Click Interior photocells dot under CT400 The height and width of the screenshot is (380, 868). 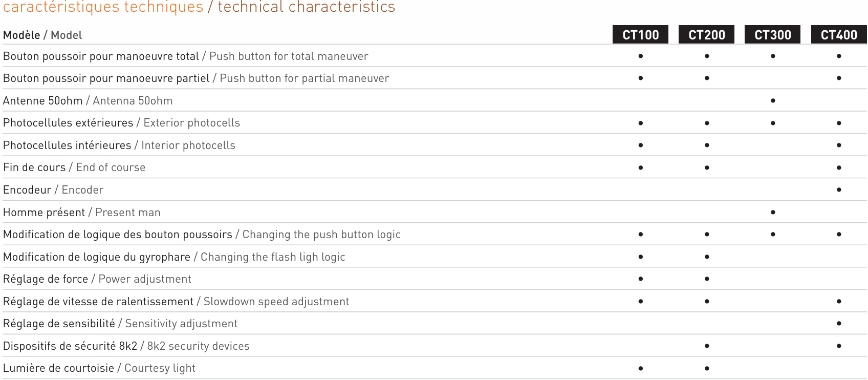point(839,145)
